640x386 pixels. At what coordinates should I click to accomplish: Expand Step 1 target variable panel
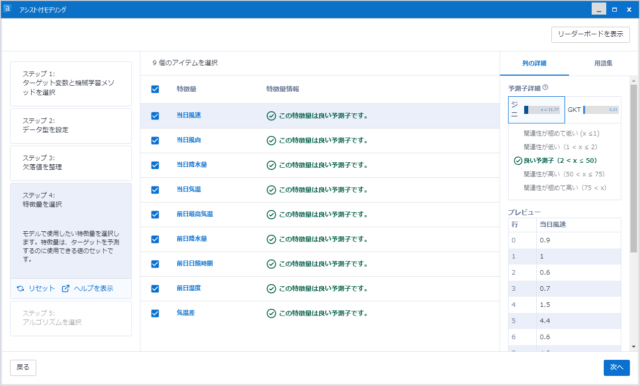[x=71, y=84]
